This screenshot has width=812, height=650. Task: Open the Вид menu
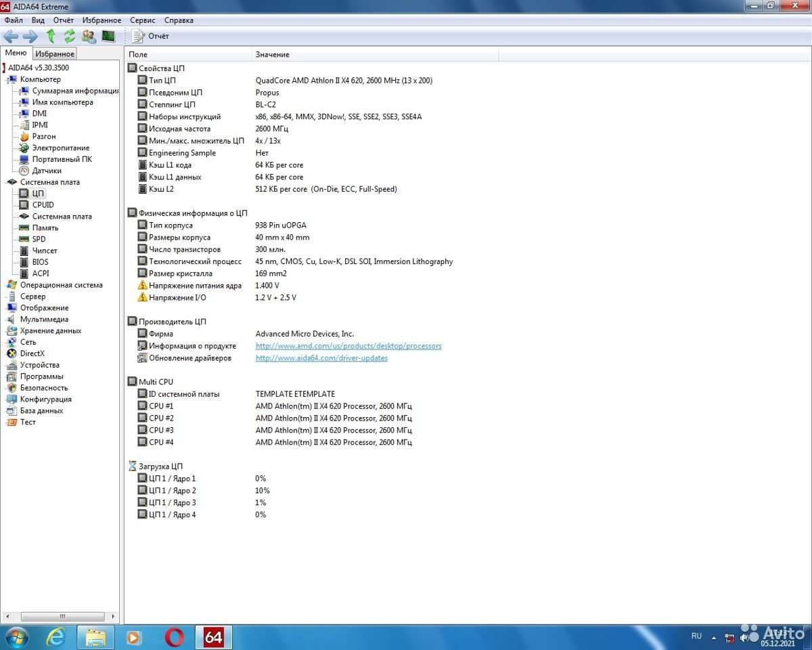[x=38, y=20]
